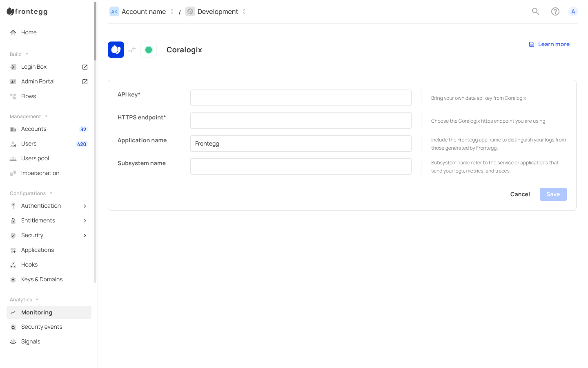Open Admin Portal external link icon

pyautogui.click(x=85, y=82)
